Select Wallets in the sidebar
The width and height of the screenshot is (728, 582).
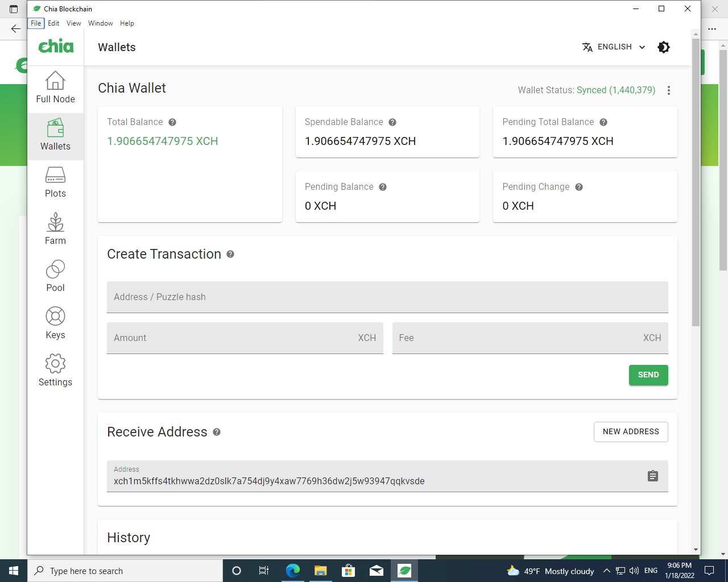point(55,136)
